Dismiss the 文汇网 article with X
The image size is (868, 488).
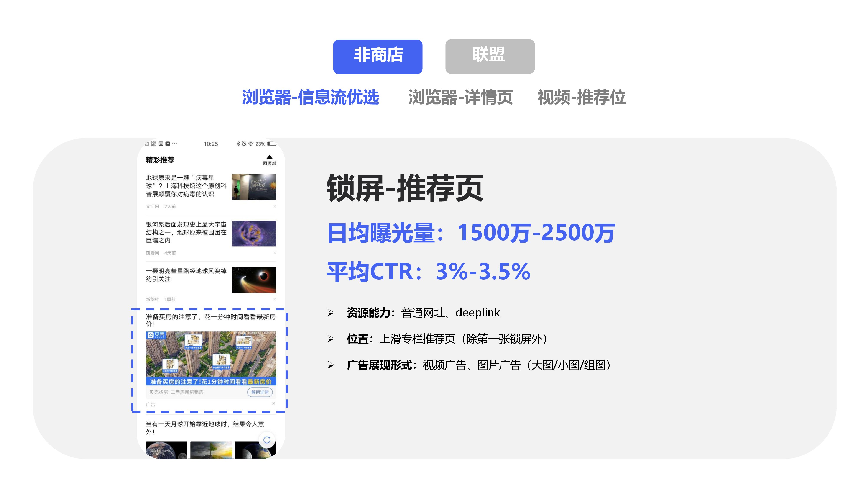(x=275, y=206)
